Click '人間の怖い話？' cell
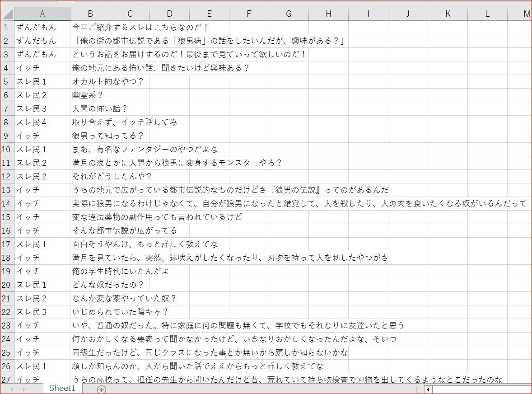Screen dimensions: 532x394 click(x=99, y=108)
